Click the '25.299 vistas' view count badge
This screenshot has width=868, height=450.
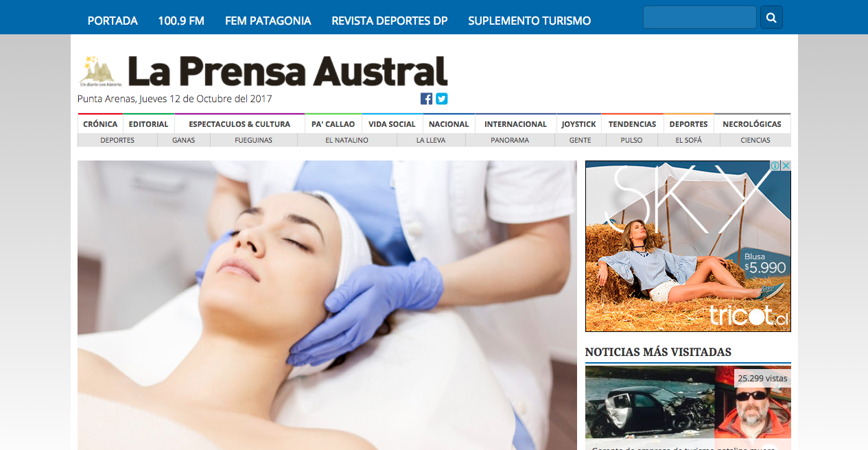[x=762, y=378]
